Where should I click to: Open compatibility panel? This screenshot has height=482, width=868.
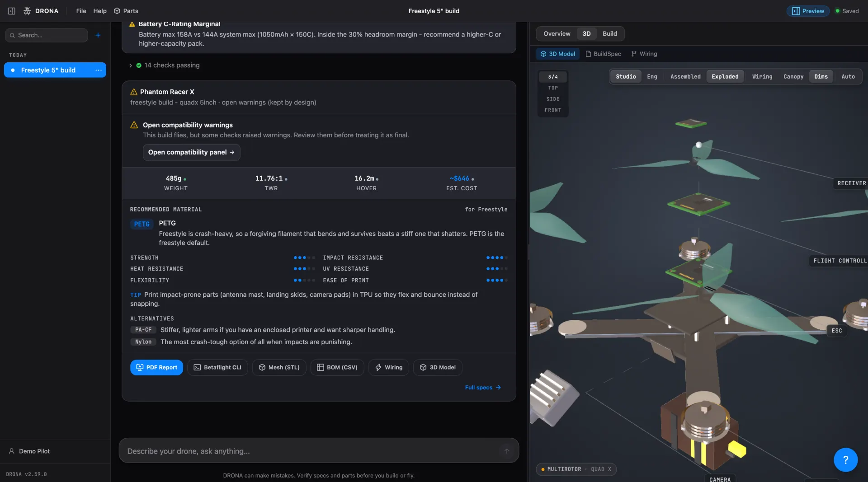point(191,152)
